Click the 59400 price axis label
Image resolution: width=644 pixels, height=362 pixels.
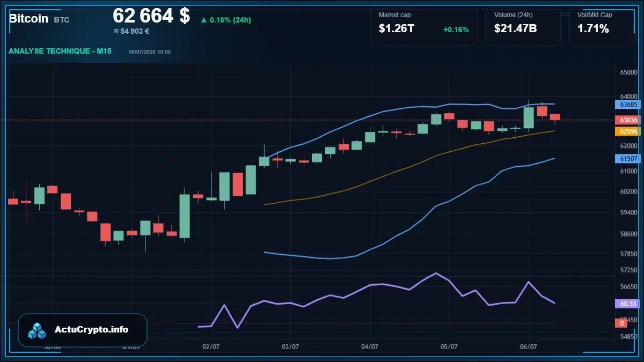628,213
